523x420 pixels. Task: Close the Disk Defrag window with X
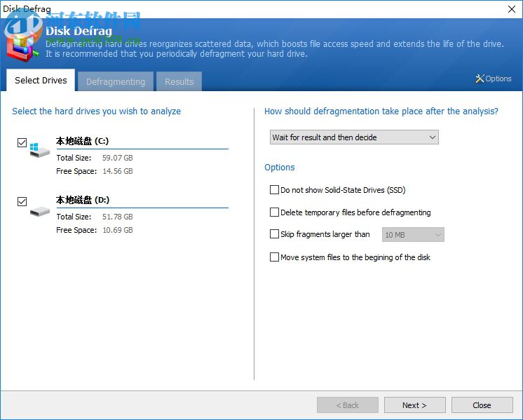512,9
